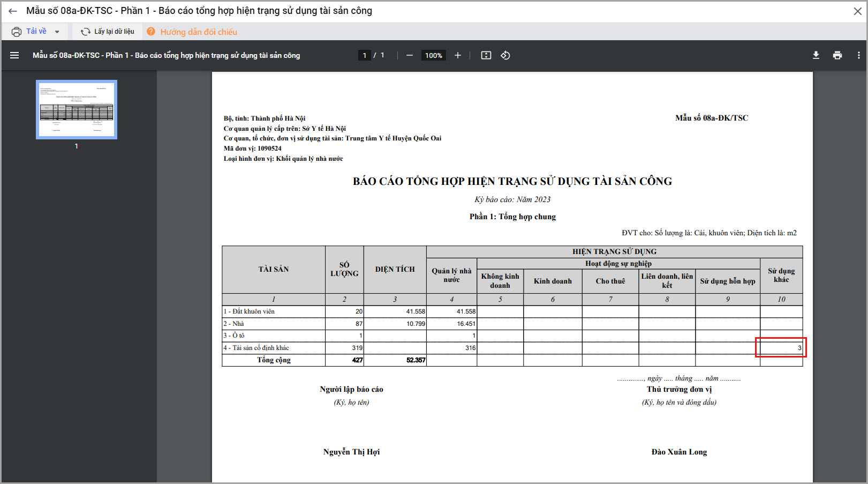The height and width of the screenshot is (484, 868).
Task: Click the value 3 in Sử dụng khác column
Action: [799, 348]
